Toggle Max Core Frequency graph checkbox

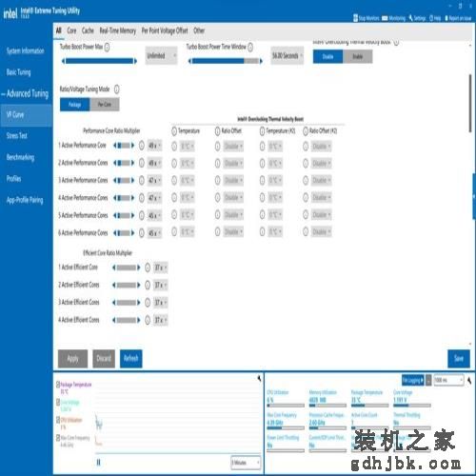pos(58,438)
